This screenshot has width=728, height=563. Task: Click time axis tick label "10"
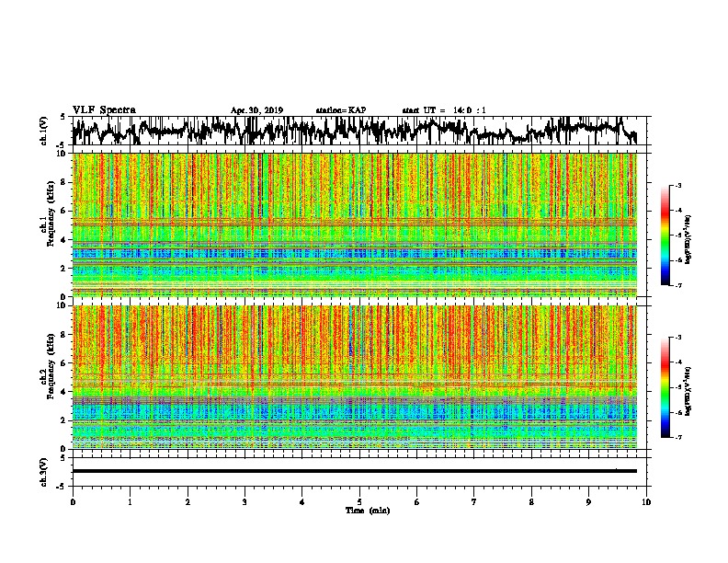tap(646, 502)
